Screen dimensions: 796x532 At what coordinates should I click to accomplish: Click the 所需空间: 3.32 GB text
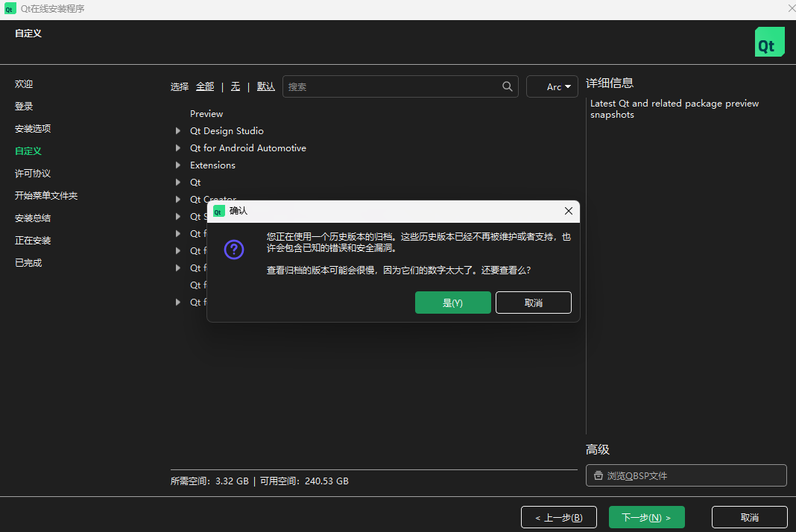pyautogui.click(x=209, y=481)
